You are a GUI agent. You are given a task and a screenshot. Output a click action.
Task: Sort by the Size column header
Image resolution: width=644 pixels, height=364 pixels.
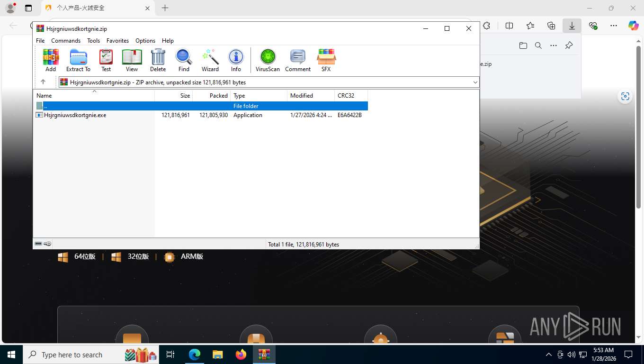pos(174,96)
